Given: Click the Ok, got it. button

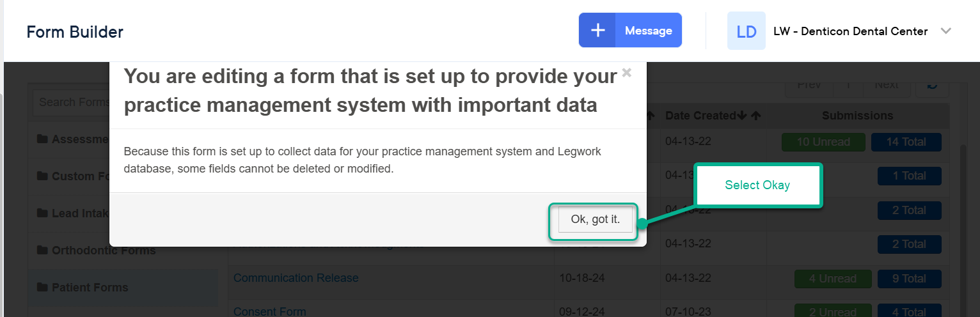Looking at the screenshot, I should 596,219.
